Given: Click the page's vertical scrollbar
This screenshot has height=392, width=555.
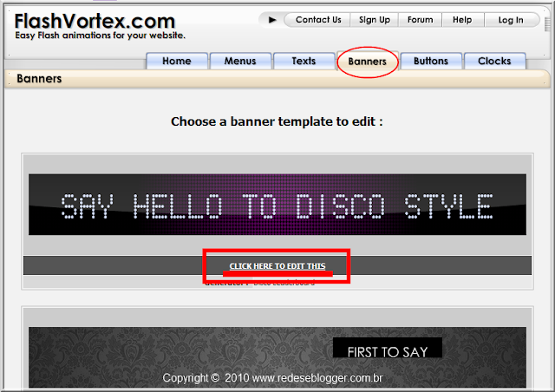Looking at the screenshot, I should pyautogui.click(x=547, y=25).
